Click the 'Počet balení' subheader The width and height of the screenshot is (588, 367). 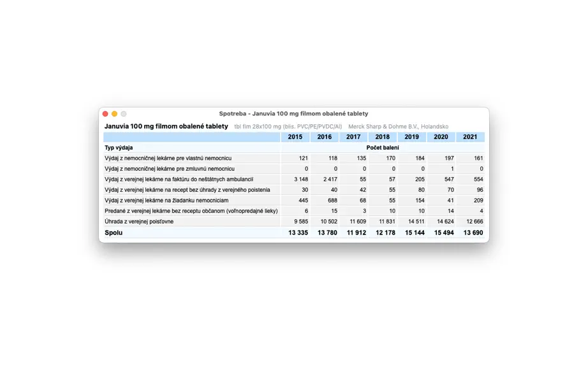(x=383, y=148)
